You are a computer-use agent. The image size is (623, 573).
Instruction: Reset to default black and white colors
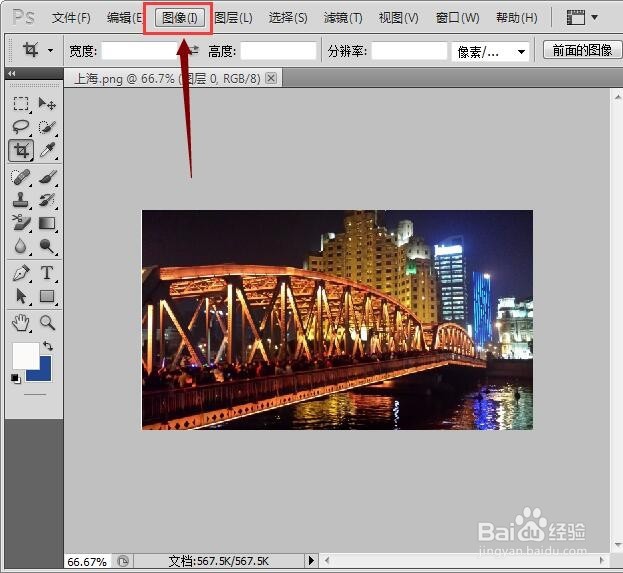click(x=16, y=379)
